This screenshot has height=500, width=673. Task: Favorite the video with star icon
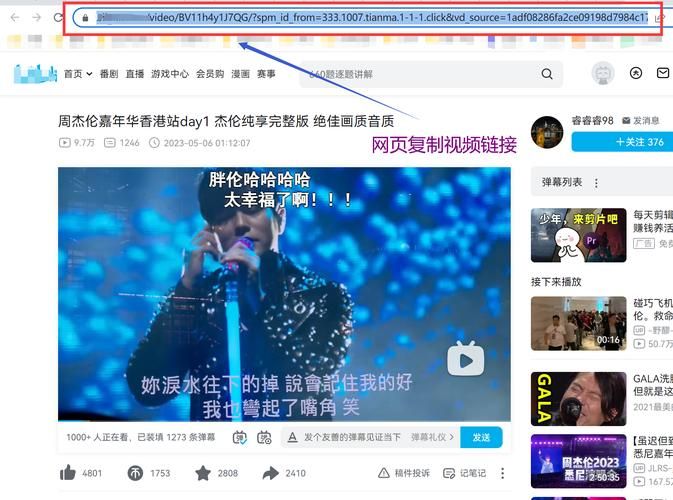click(203, 473)
